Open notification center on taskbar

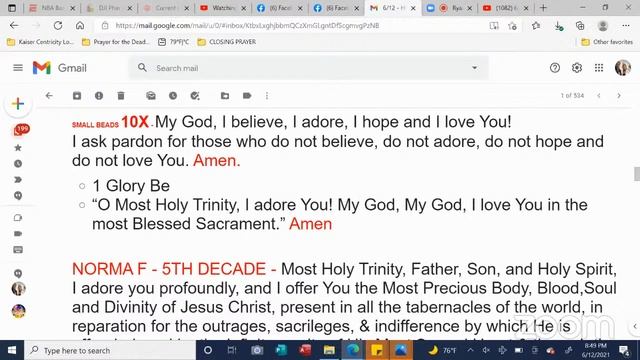coord(624,350)
